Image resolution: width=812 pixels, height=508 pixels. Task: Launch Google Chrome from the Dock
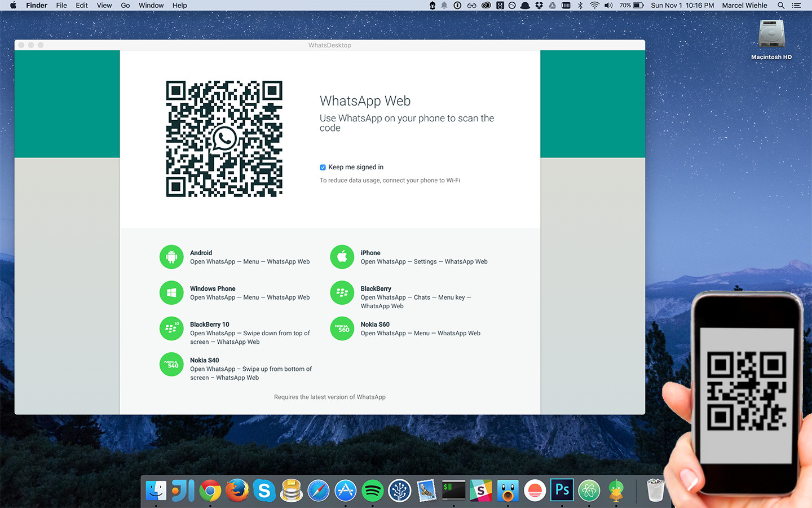[210, 491]
